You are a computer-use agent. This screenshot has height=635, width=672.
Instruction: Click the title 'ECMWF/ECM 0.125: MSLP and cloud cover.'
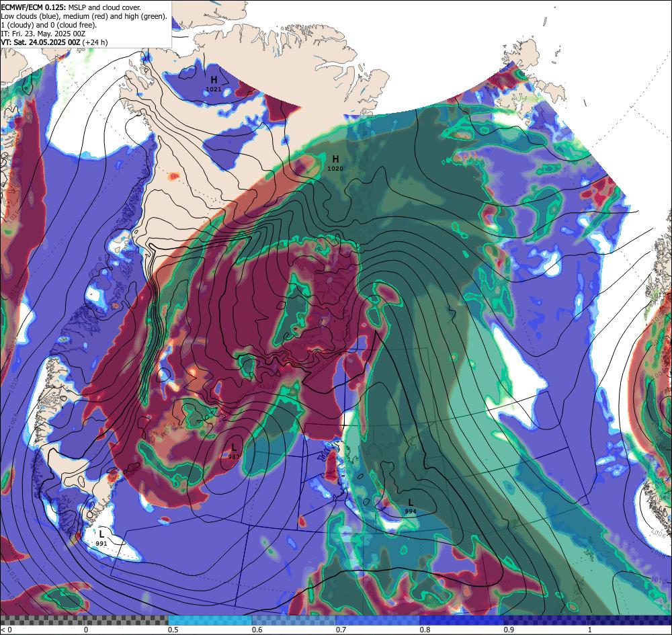[71, 7]
